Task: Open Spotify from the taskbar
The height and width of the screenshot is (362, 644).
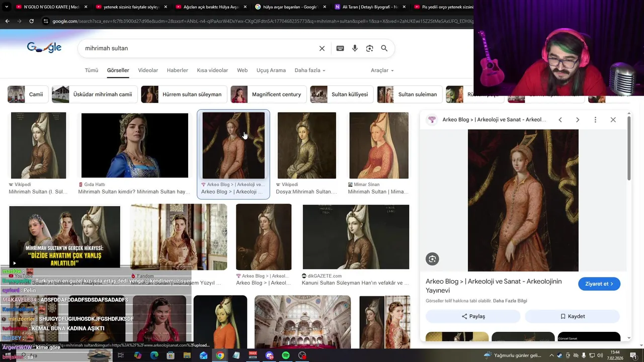Action: click(x=286, y=355)
